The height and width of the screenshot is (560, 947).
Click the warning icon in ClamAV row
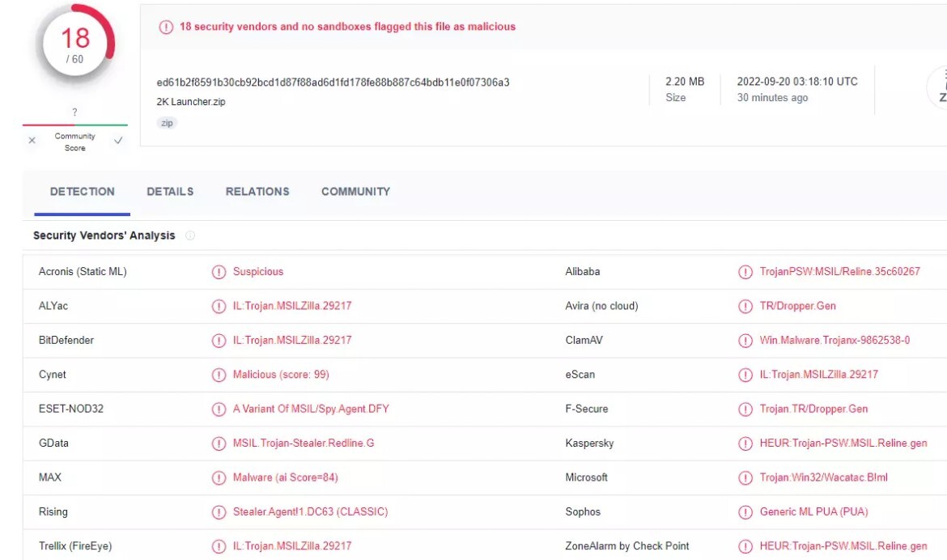point(745,341)
